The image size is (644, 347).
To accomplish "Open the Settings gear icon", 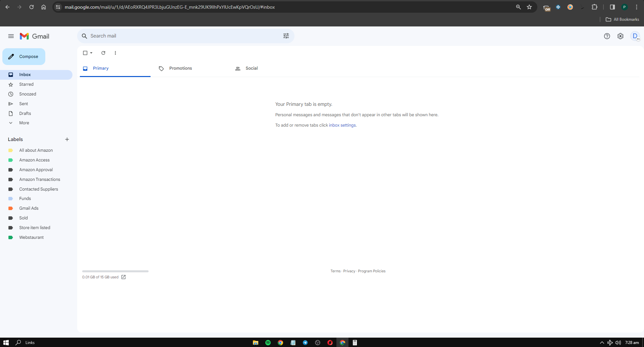I will pyautogui.click(x=621, y=36).
